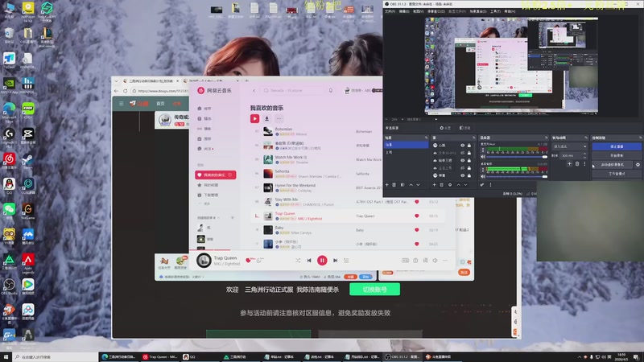Move the selected OBS source down
Image resolution: width=644 pixels, height=362 pixels.
tap(466, 185)
